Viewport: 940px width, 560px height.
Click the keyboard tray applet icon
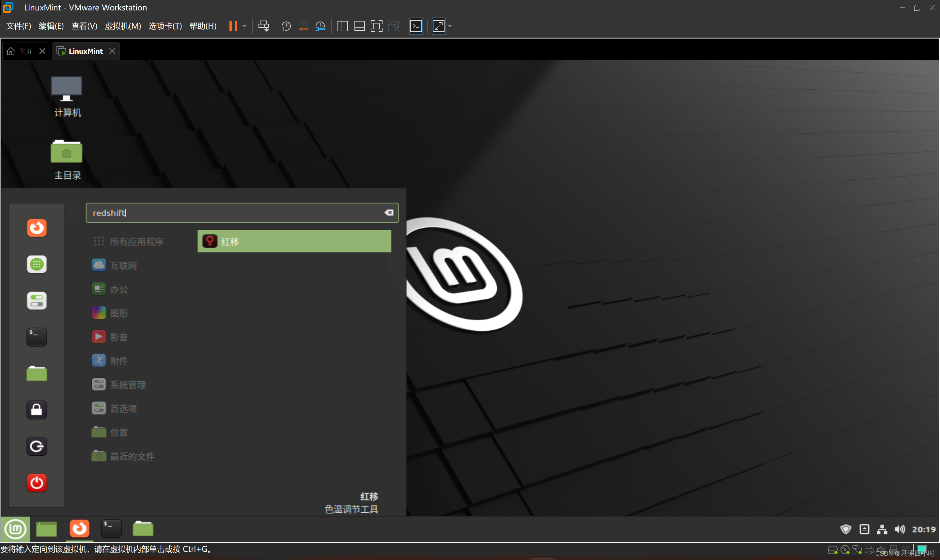click(864, 529)
